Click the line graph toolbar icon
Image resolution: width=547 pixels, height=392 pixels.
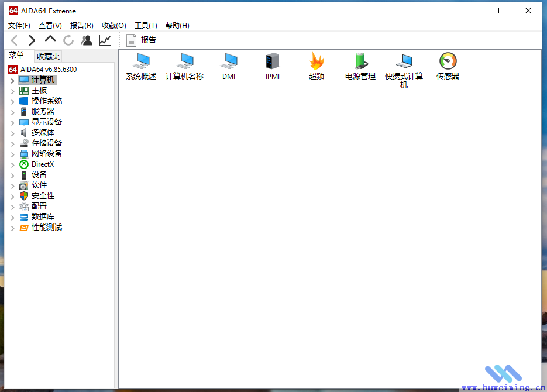105,40
